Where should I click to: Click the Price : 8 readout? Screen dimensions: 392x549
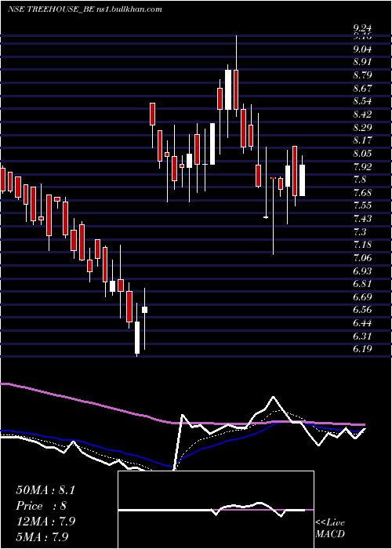[42, 506]
